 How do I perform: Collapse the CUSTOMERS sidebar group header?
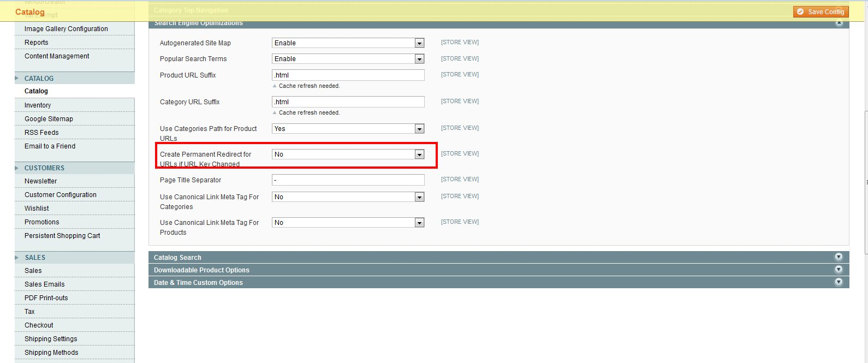(74, 168)
